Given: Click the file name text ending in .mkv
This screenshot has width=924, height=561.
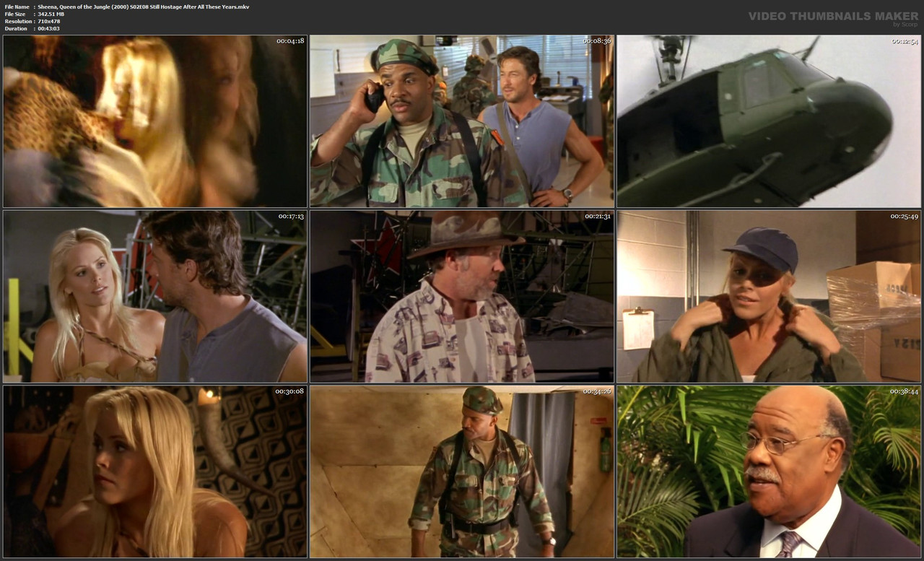Looking at the screenshot, I should click(143, 6).
